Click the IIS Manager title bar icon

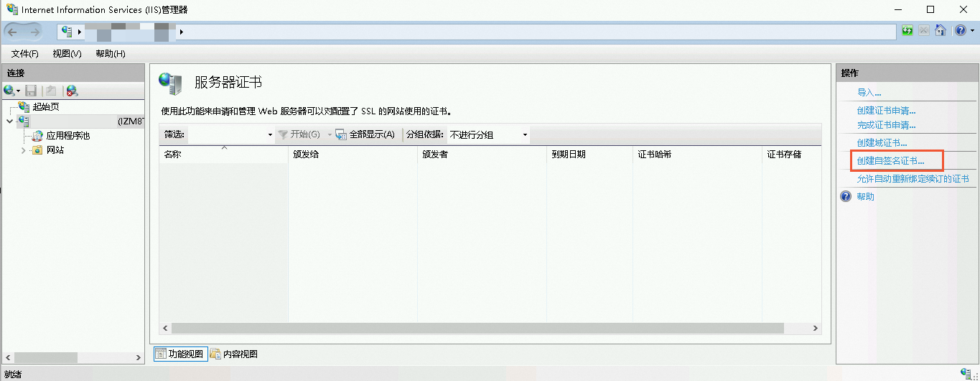click(12, 9)
